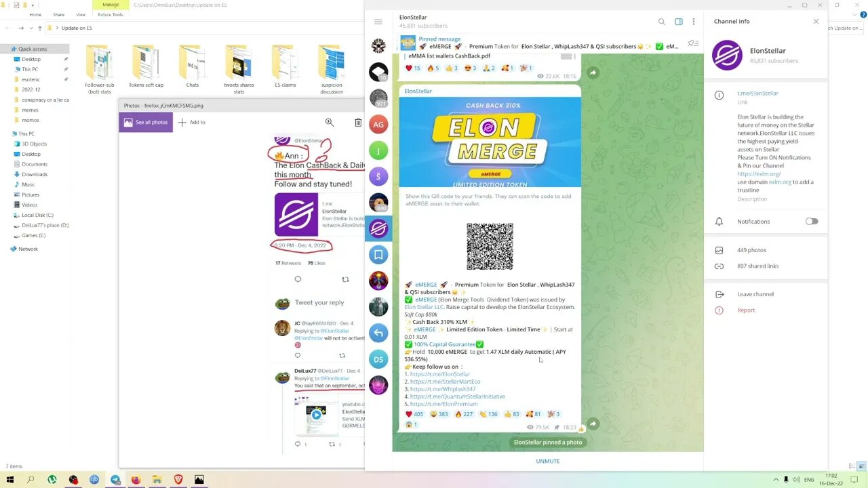Open Quick Access toolbar customize dropdown
868x488 pixels.
(34, 5)
